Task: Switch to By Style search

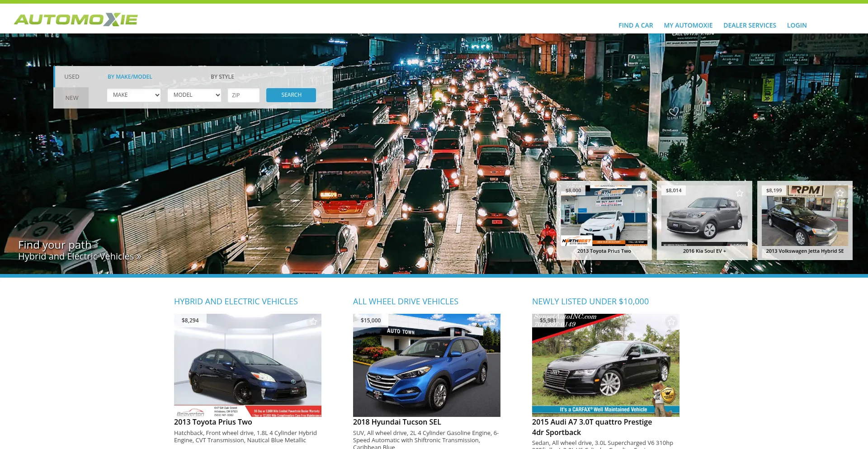Action: click(222, 77)
